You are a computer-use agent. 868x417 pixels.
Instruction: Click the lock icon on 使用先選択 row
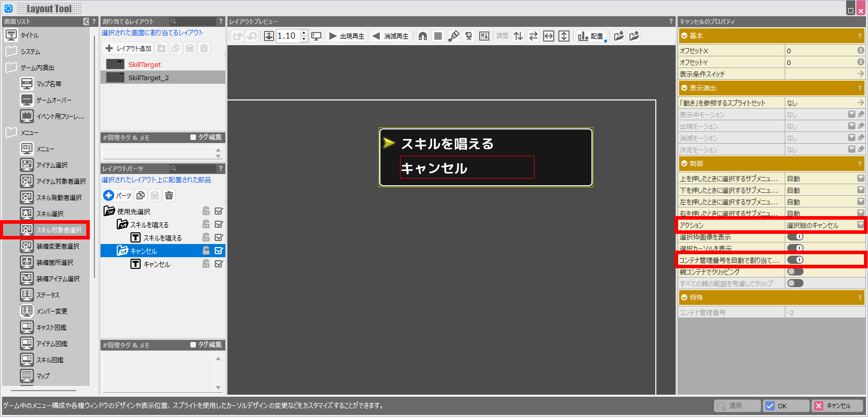click(x=206, y=211)
